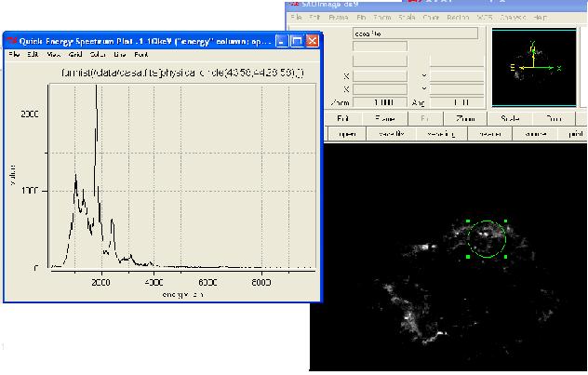The width and height of the screenshot is (588, 375).
Task: Click the plot title text above the spectrum
Action: (182, 73)
